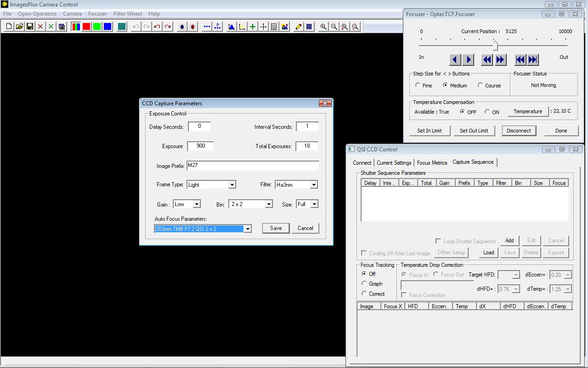Select Graph focus tracking option

pos(364,283)
